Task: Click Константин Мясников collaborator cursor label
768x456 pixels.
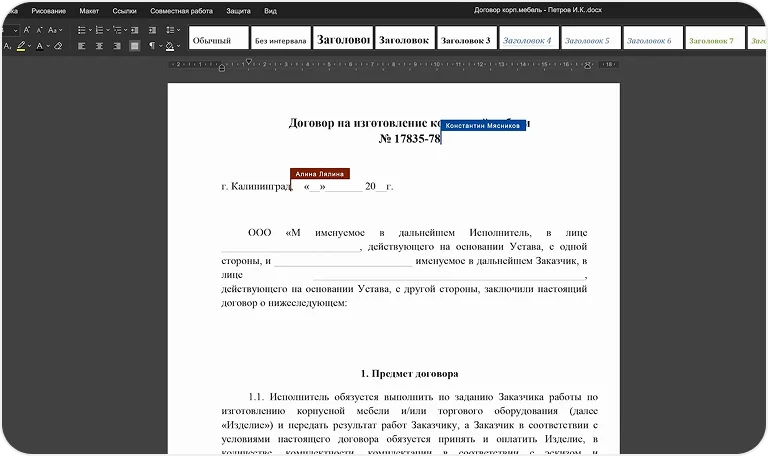Action: 484,126
